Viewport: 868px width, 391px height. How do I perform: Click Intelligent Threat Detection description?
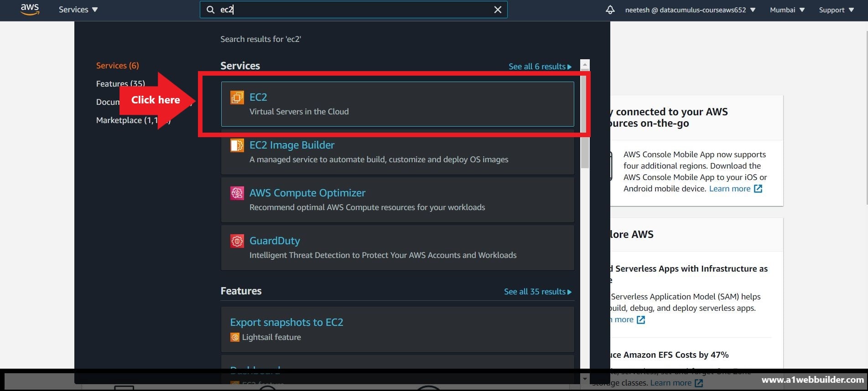point(383,255)
